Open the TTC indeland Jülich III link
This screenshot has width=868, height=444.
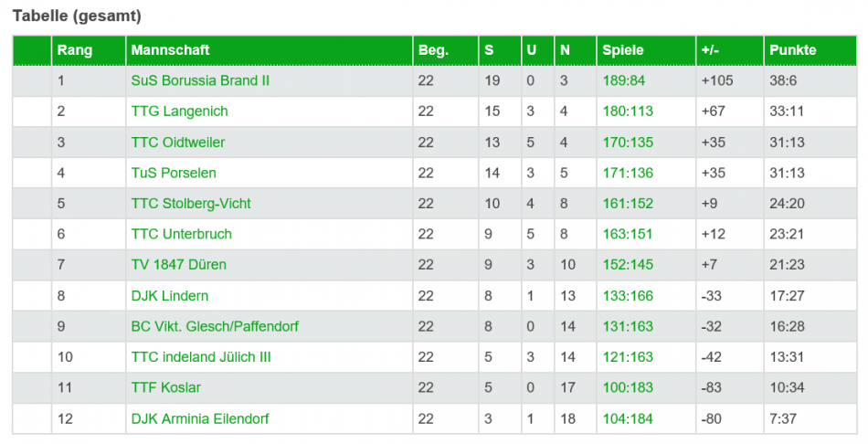point(201,357)
